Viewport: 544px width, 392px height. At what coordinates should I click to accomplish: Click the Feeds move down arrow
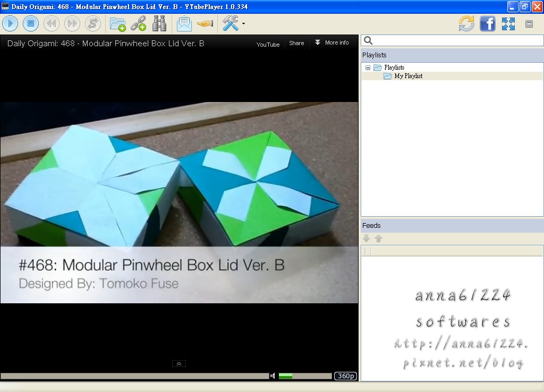coord(367,238)
